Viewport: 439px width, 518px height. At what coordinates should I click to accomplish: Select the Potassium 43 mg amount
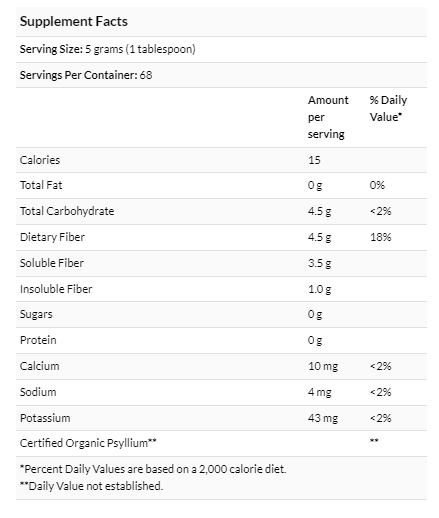pos(323,418)
